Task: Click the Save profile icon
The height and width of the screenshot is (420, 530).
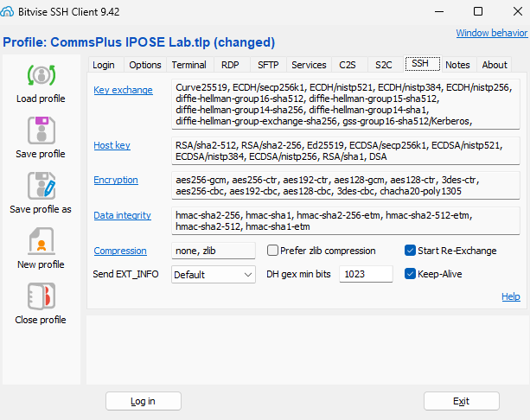Action: pyautogui.click(x=42, y=130)
